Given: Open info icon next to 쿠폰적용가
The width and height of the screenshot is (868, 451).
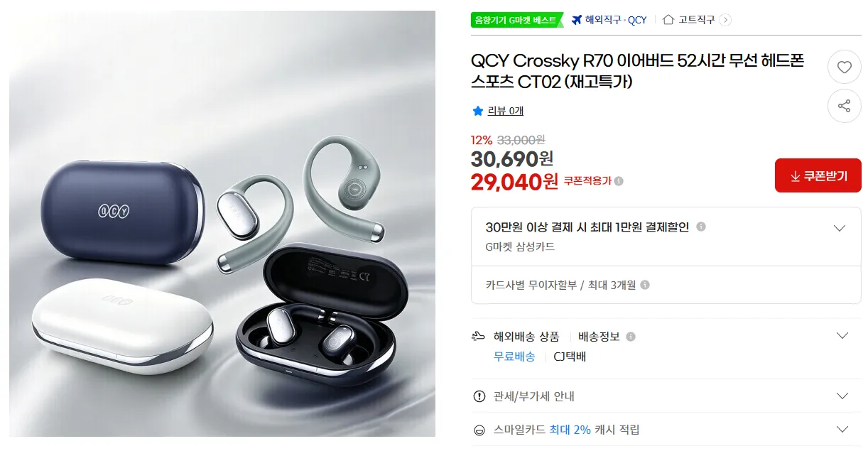Looking at the screenshot, I should point(619,181).
